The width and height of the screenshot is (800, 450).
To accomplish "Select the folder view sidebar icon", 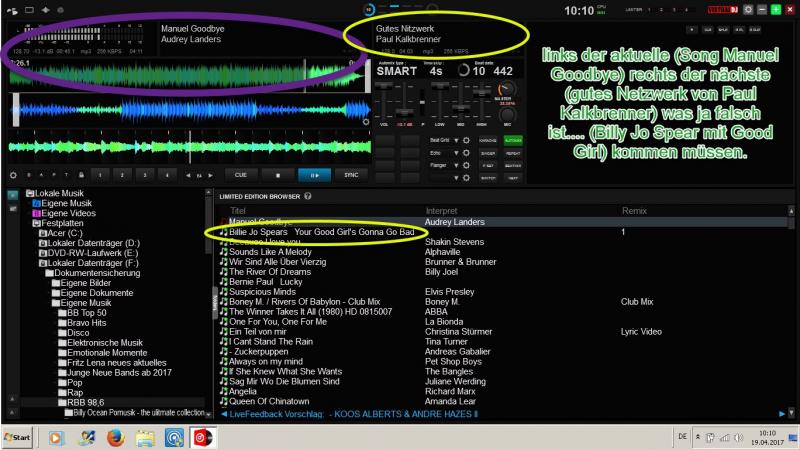I will tap(13, 195).
